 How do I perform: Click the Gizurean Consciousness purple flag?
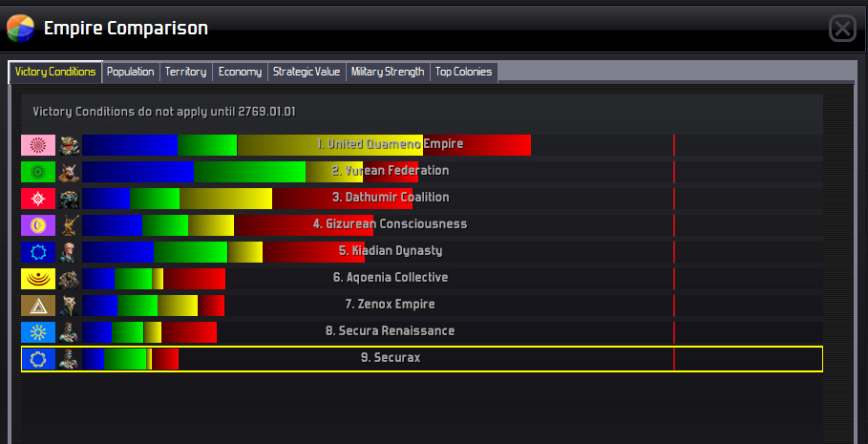point(38,225)
